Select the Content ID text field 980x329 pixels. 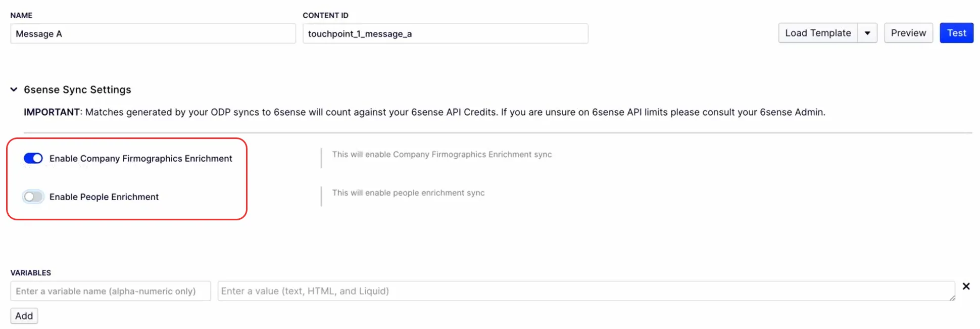445,33
